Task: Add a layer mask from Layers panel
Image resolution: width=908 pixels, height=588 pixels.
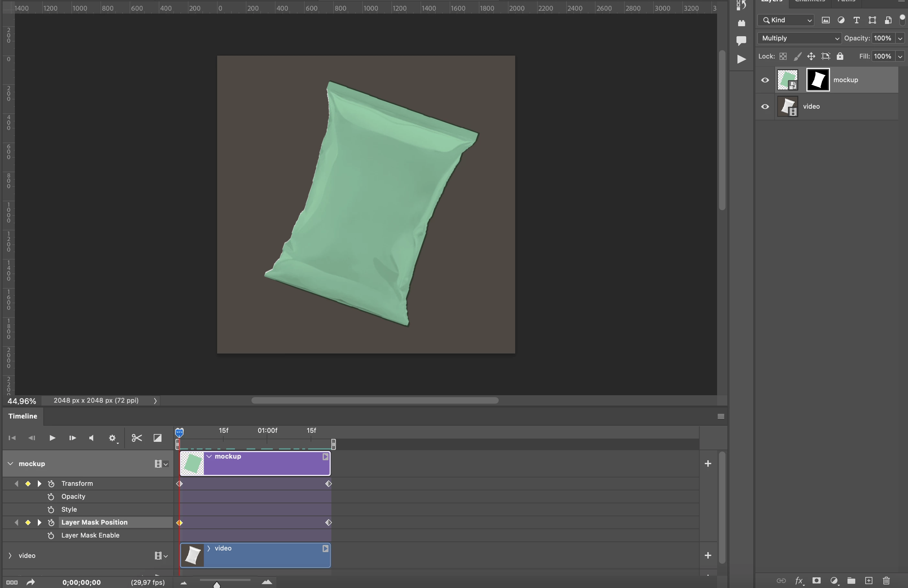Action: [x=816, y=580]
